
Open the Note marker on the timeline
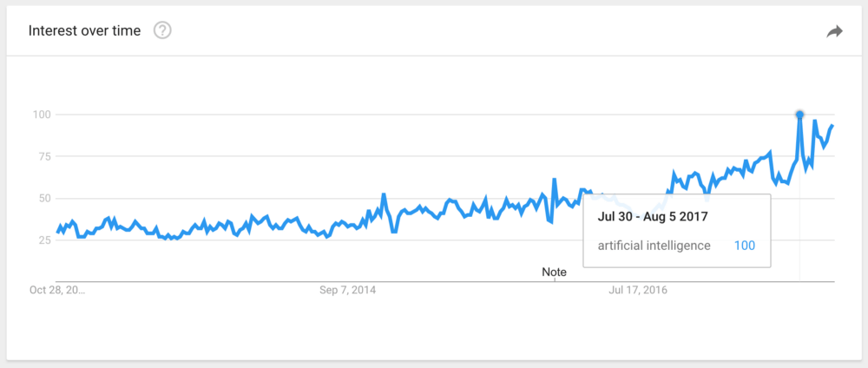[x=554, y=273]
